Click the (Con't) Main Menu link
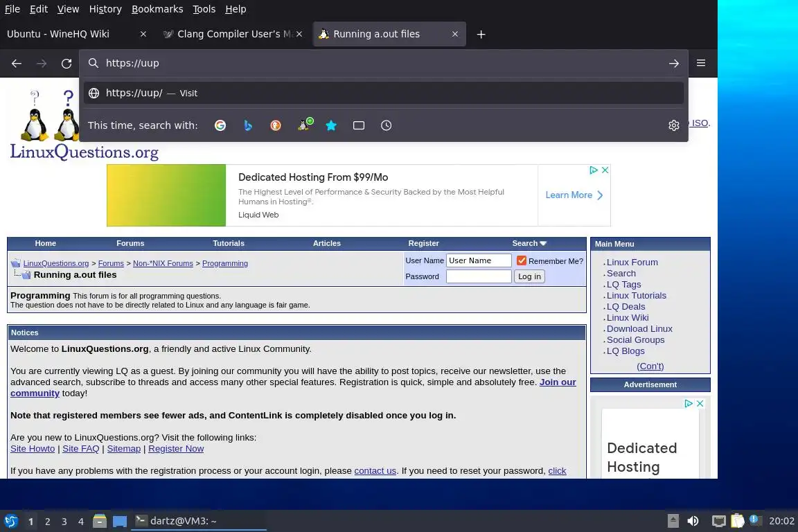The height and width of the screenshot is (532, 798). (x=650, y=366)
